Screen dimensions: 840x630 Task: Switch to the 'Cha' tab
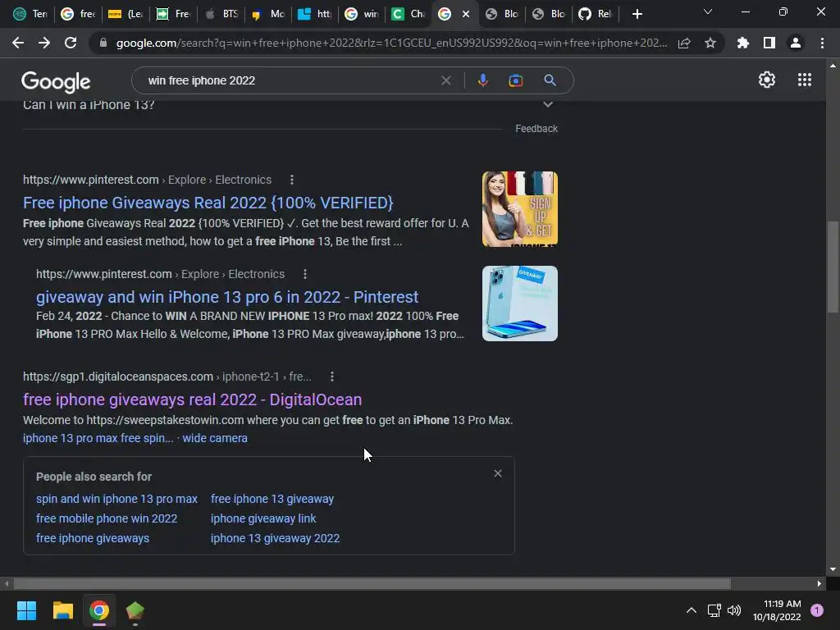pyautogui.click(x=409, y=14)
